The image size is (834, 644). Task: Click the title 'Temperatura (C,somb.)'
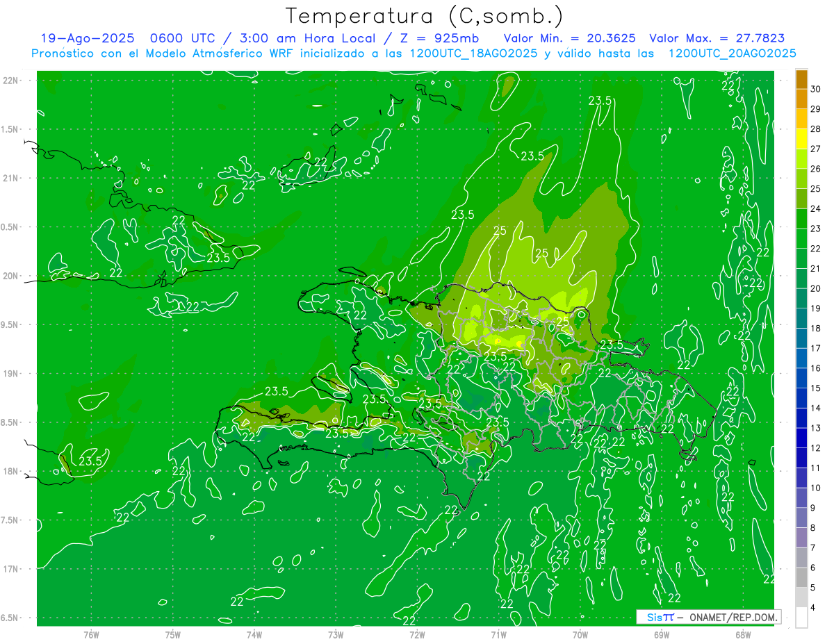coord(424,17)
